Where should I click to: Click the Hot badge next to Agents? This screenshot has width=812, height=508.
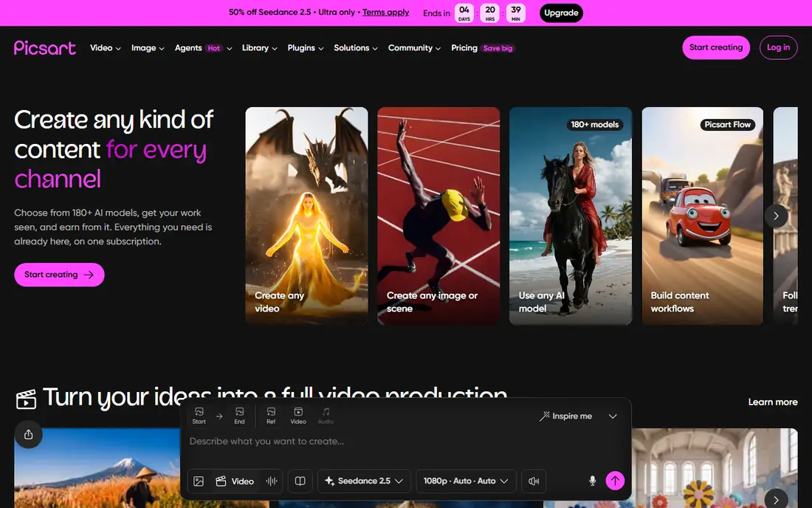click(x=214, y=48)
